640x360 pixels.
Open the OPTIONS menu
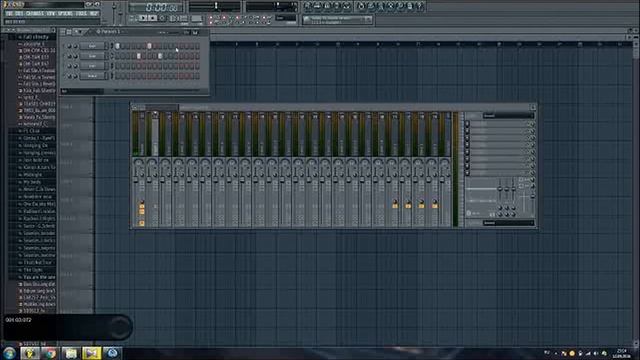coord(65,13)
